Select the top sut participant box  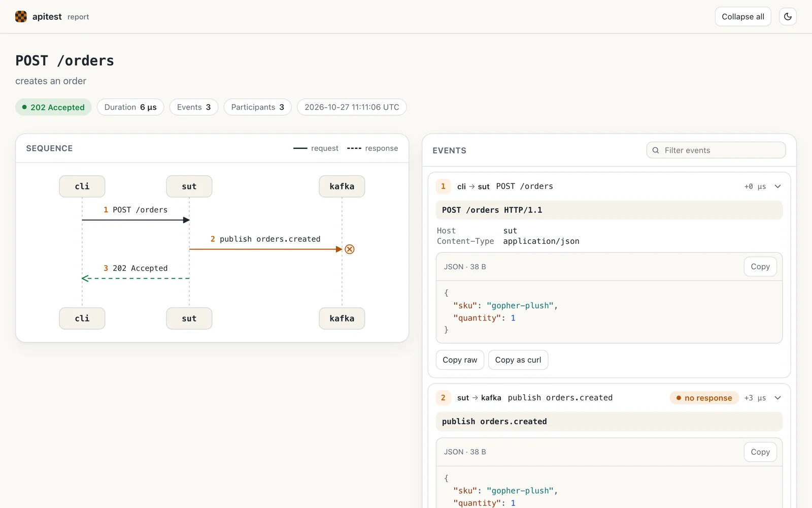[x=189, y=186]
